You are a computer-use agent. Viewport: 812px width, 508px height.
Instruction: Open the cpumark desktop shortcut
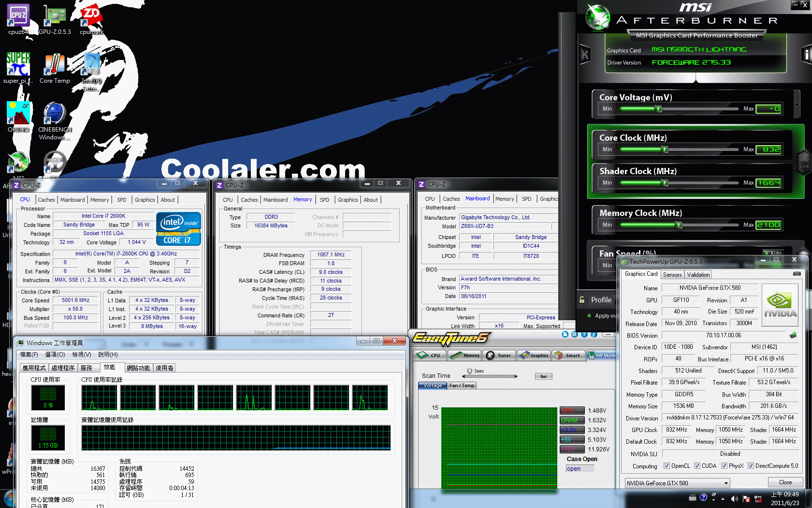(x=91, y=19)
